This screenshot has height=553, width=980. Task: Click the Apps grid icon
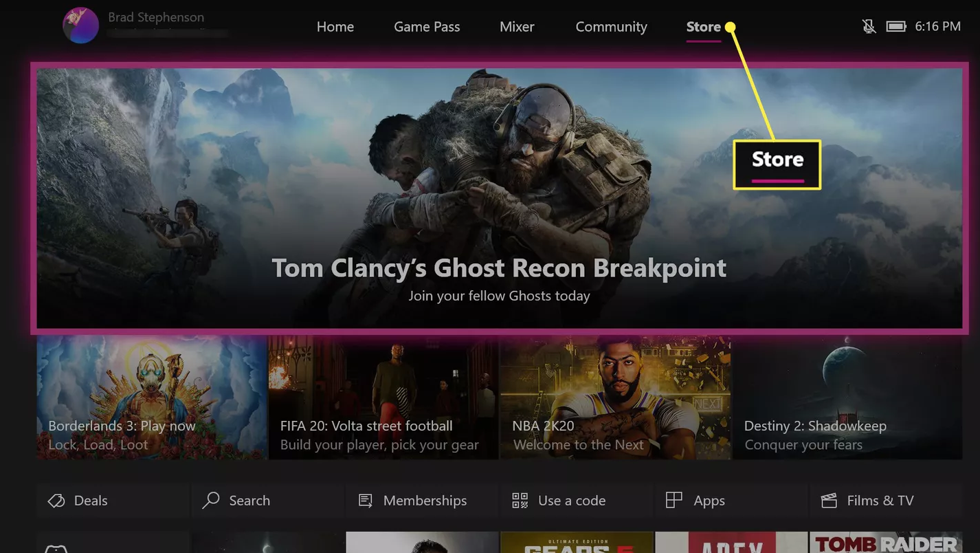[674, 500]
